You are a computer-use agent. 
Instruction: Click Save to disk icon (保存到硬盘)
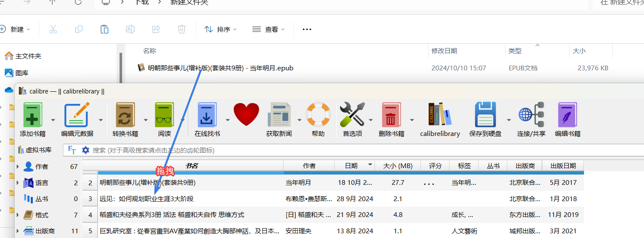click(x=485, y=114)
